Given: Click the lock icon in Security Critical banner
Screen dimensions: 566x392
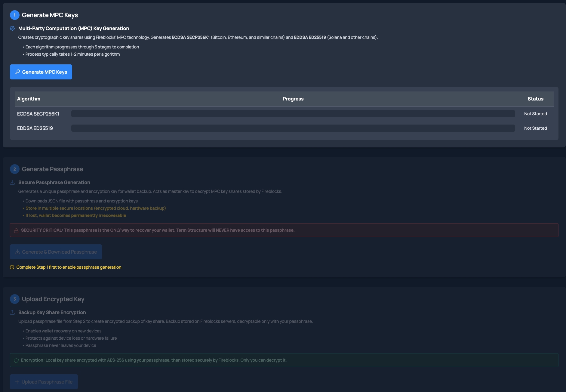Looking at the screenshot, I should [x=16, y=230].
